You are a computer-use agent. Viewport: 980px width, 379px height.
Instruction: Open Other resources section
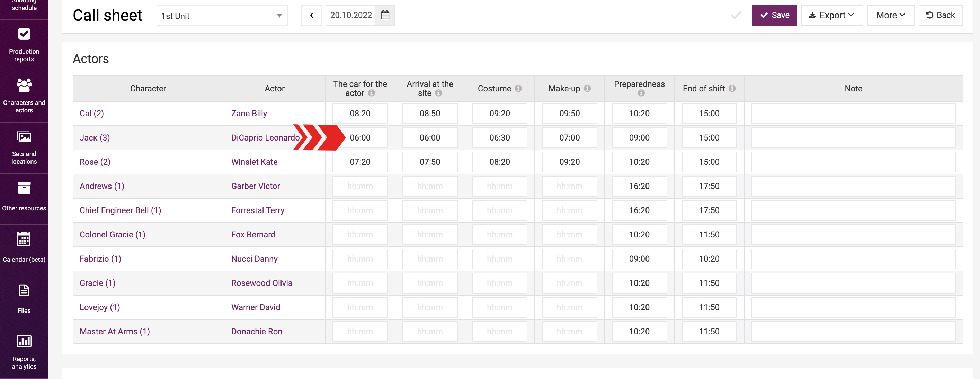click(x=24, y=199)
